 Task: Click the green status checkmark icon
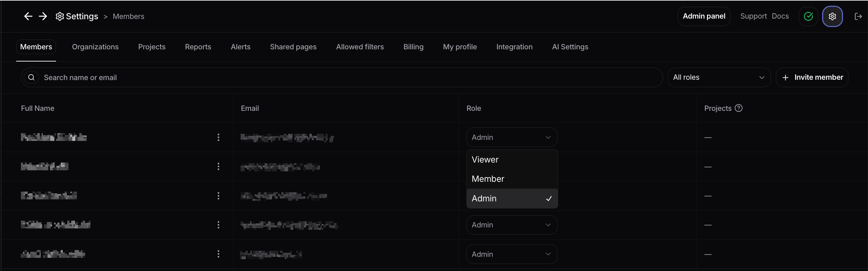(x=808, y=16)
